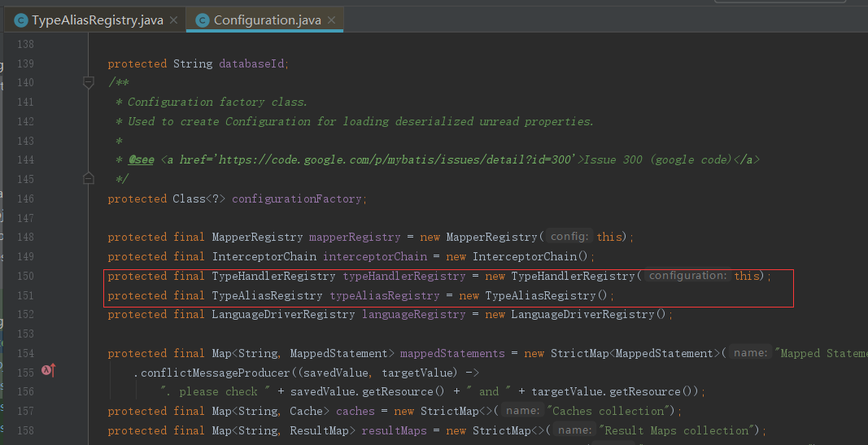Click the configurationFactory field name

(297, 199)
